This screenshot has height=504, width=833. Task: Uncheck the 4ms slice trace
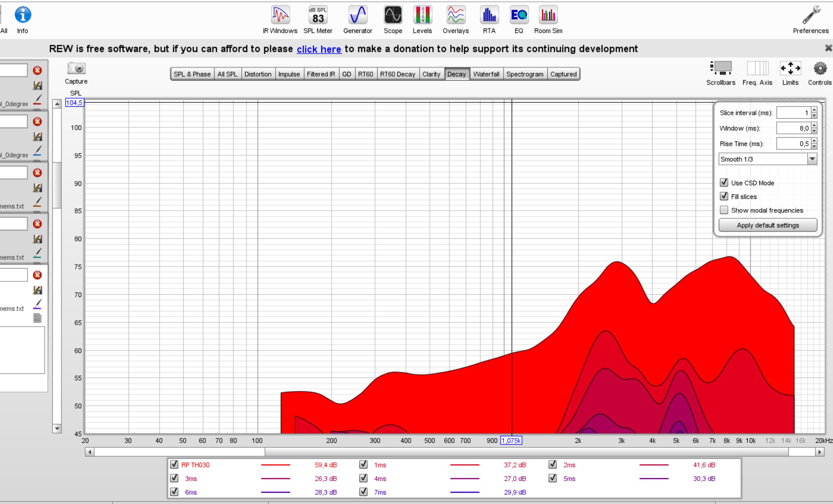tap(363, 478)
